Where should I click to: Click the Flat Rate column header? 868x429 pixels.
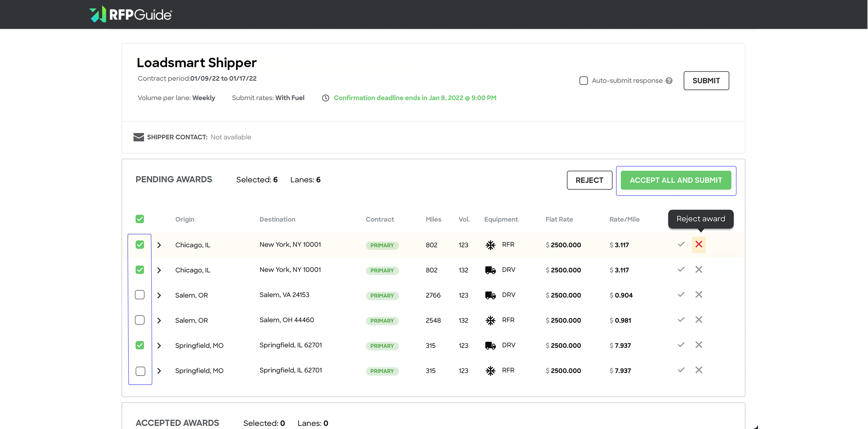point(559,219)
